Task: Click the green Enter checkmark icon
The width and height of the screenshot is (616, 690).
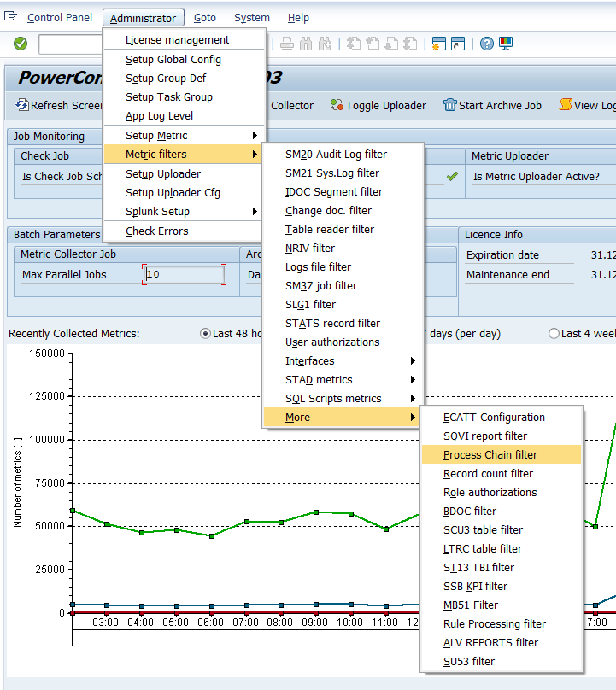Action: click(x=21, y=44)
